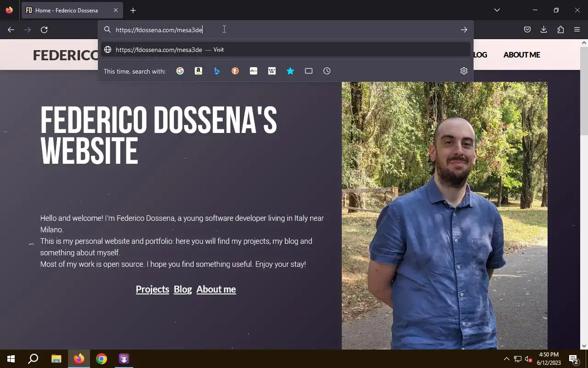Image resolution: width=588 pixels, height=368 pixels.
Task: Open the purple shield app in taskbar
Action: tap(124, 359)
